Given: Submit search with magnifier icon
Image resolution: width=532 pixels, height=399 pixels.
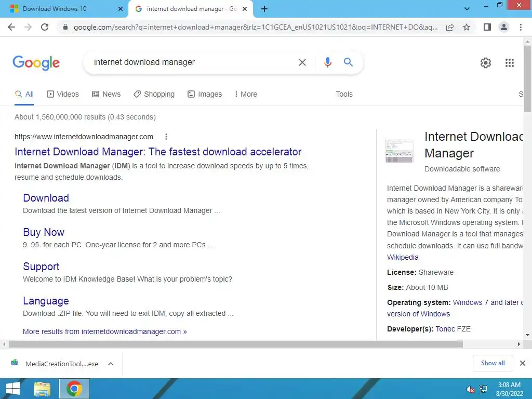Looking at the screenshot, I should tap(348, 62).
